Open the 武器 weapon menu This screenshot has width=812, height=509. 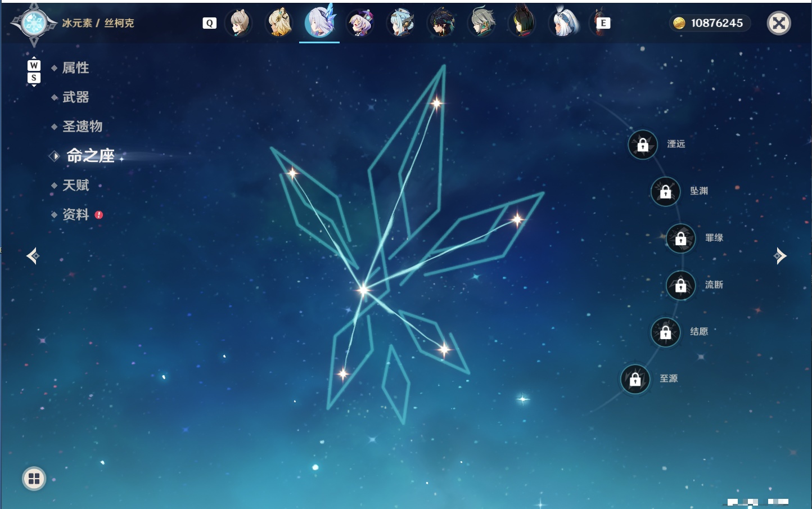coord(75,97)
